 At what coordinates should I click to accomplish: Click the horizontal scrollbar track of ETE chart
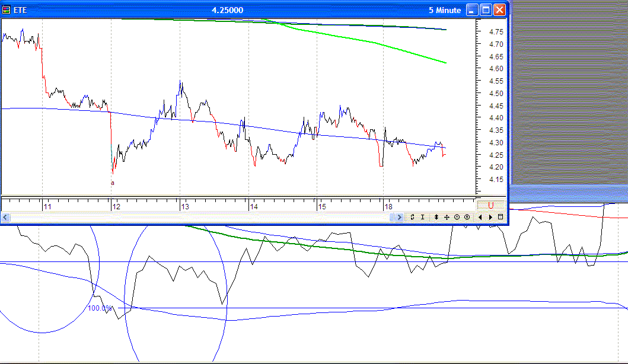click(200, 217)
